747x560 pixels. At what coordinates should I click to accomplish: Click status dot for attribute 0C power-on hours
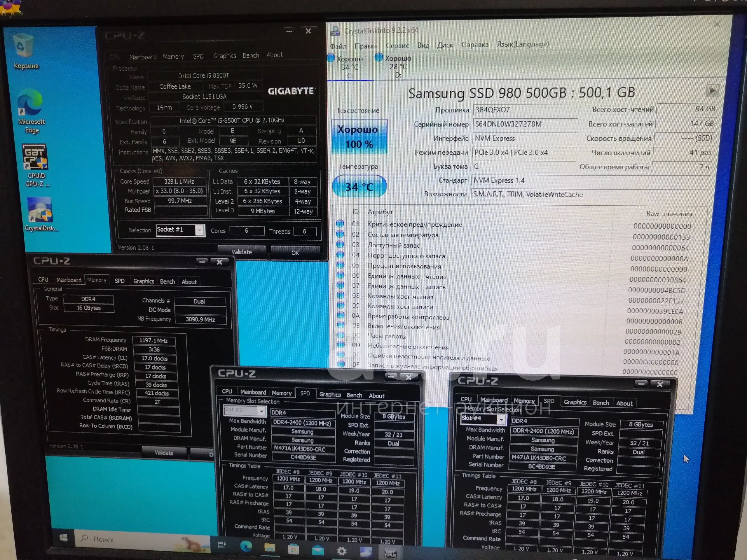pos(341,335)
